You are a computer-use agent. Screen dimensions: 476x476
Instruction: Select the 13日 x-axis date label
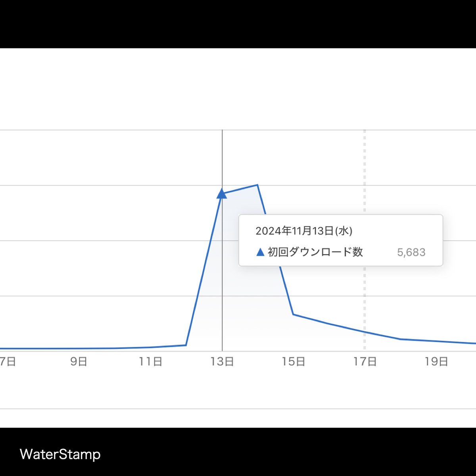(x=222, y=361)
